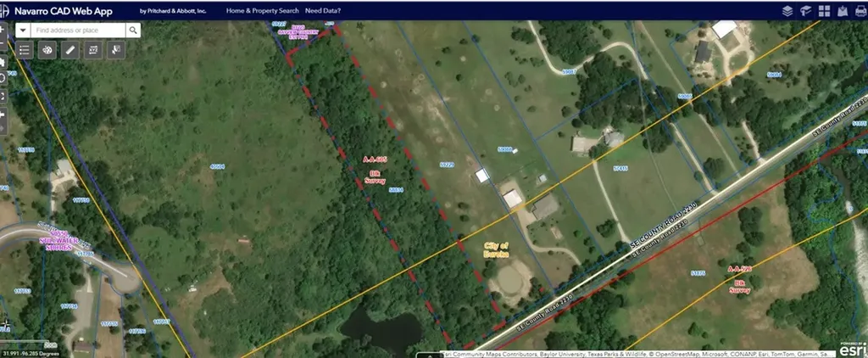Toggle fullscreen map view

(x=3, y=97)
